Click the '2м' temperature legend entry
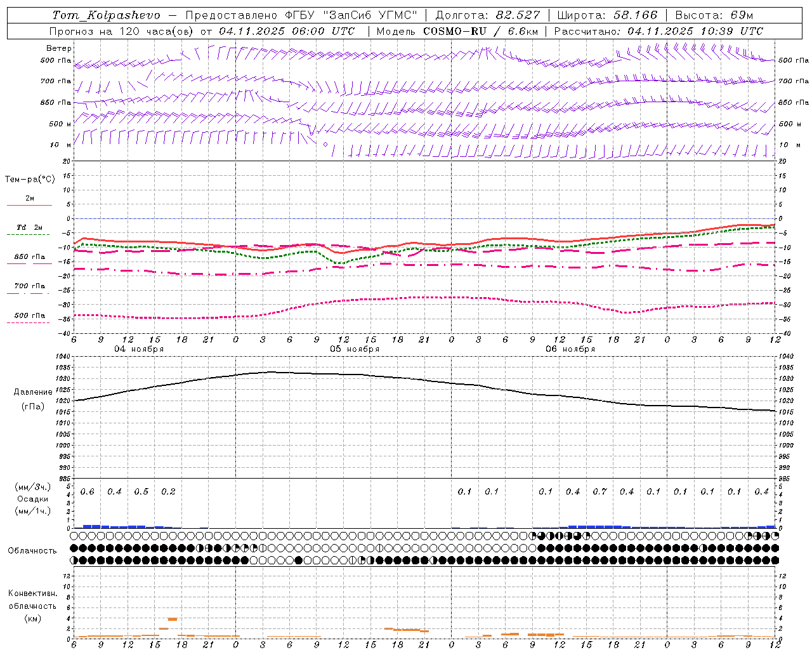 tap(30, 199)
